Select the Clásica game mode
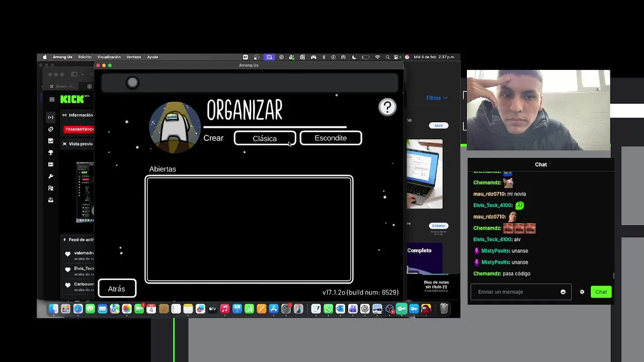The image size is (644, 362). point(265,138)
